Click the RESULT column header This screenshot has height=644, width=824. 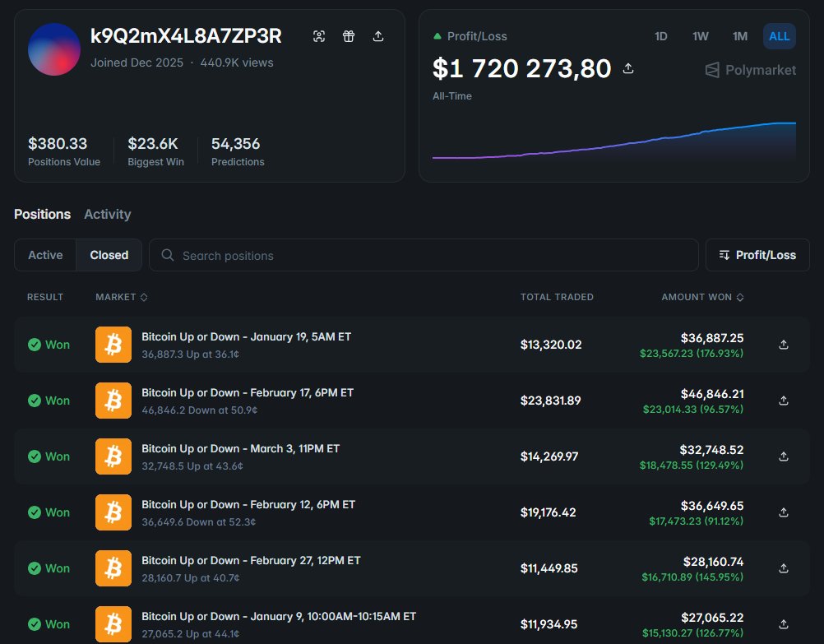pos(44,297)
